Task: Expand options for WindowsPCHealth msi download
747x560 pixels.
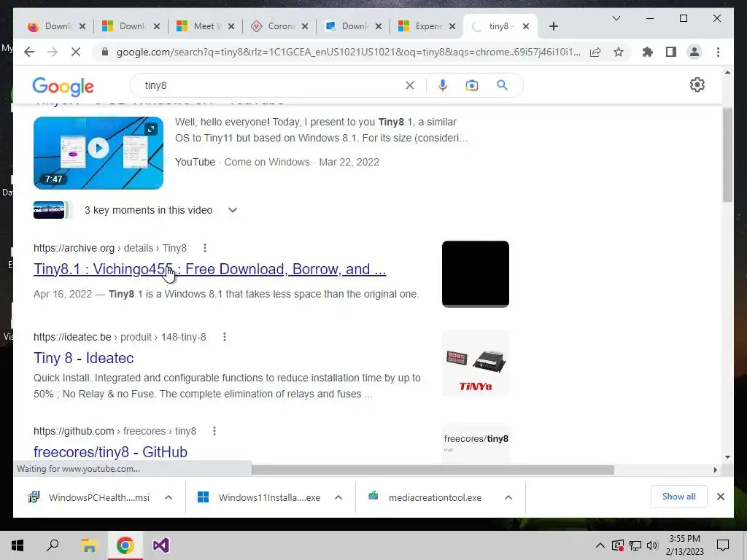Action: pyautogui.click(x=169, y=497)
